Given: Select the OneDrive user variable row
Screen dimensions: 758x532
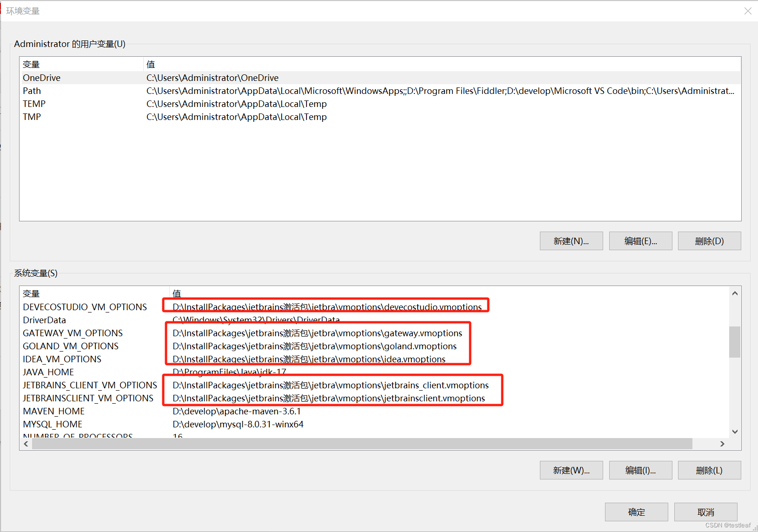Looking at the screenshot, I should (x=380, y=78).
